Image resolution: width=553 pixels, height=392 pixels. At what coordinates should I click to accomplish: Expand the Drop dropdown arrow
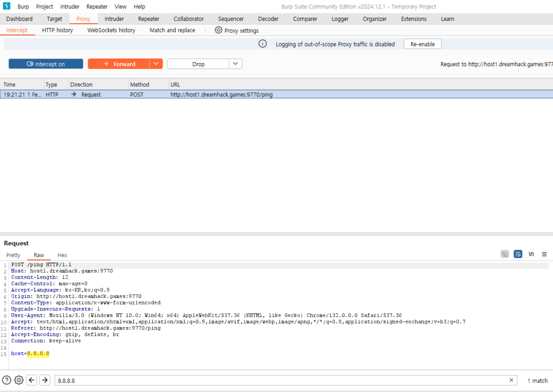235,64
